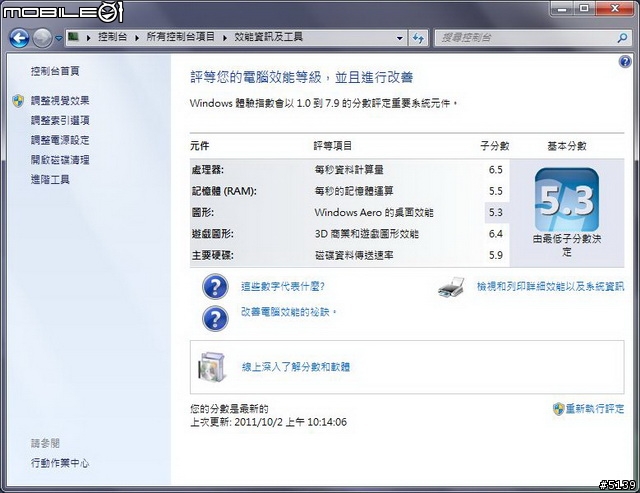
Task: Expand the arrow after 所有控制台項目 breadcrumb
Action: coord(225,38)
